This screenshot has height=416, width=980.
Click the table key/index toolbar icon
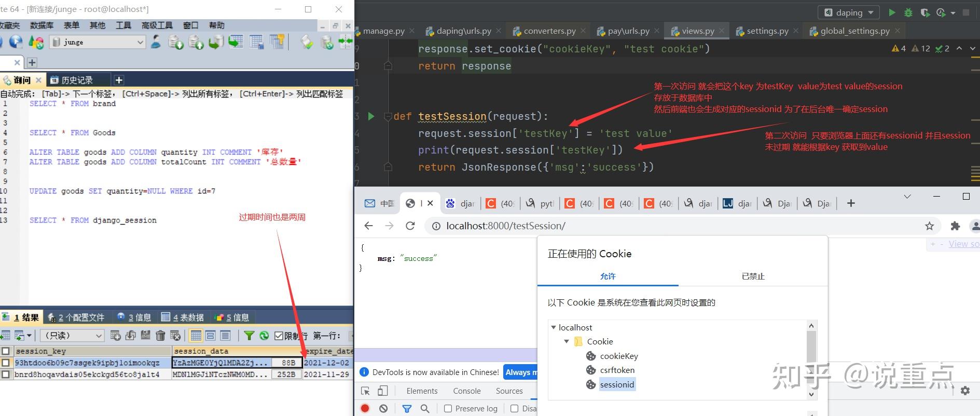277,42
